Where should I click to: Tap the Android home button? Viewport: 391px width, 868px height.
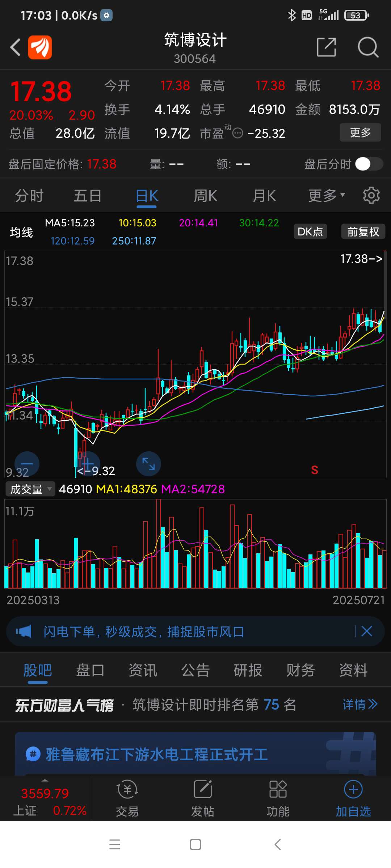point(195,844)
